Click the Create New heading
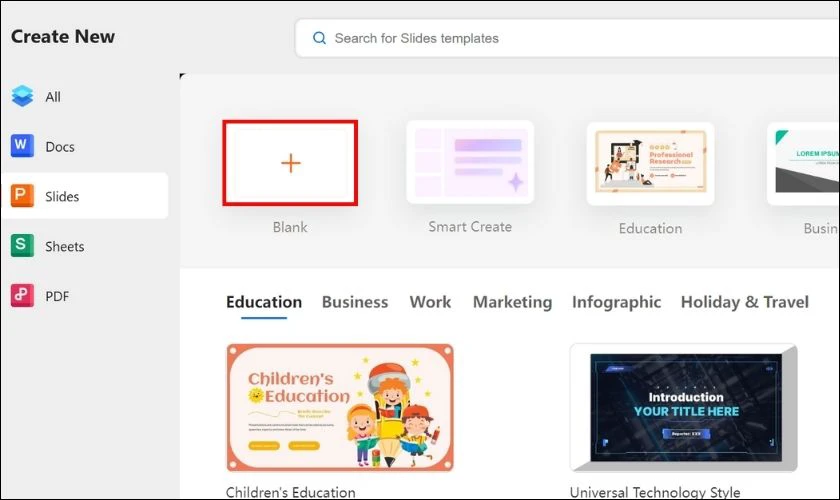 (63, 36)
